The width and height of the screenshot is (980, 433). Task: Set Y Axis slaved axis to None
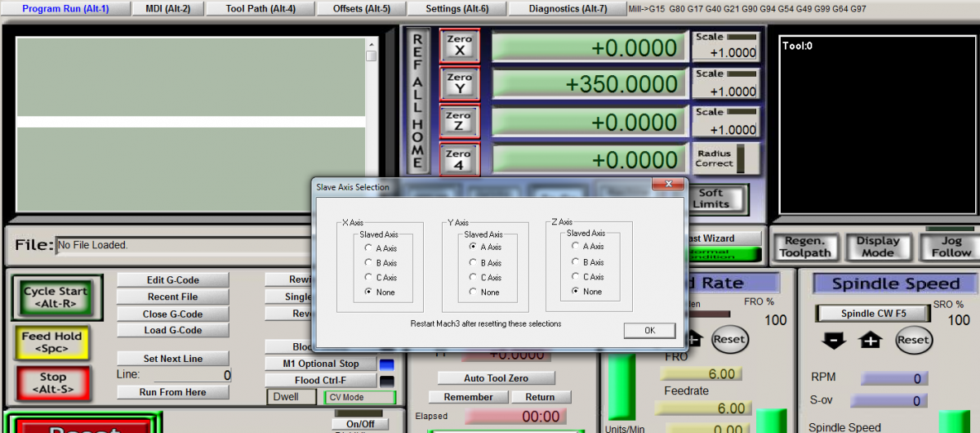[x=474, y=292]
